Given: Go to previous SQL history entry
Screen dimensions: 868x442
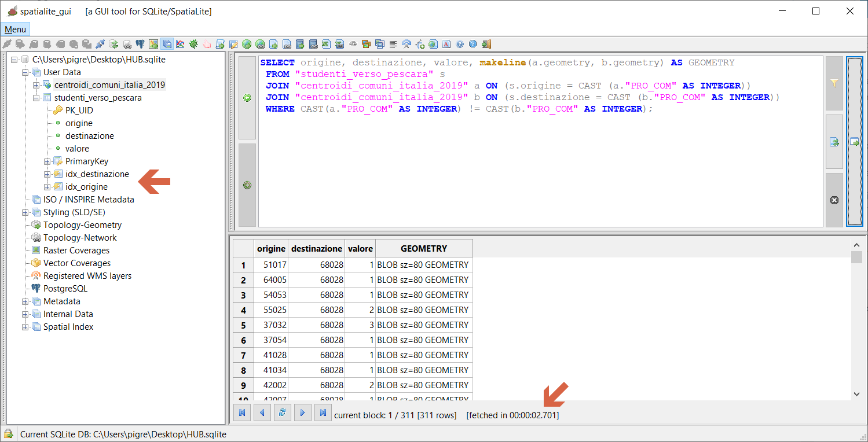Looking at the screenshot, I should point(247,98).
